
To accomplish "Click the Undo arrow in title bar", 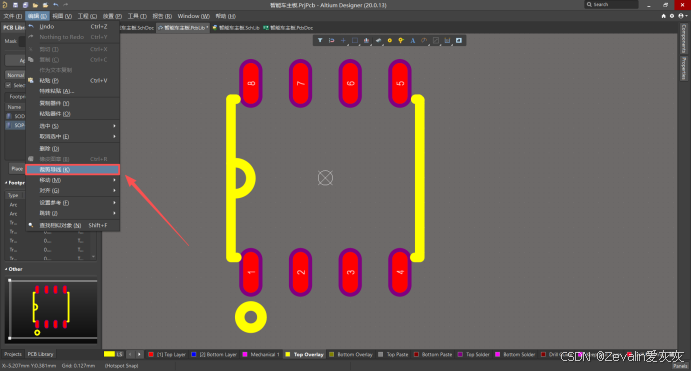I will pyautogui.click(x=56, y=5).
